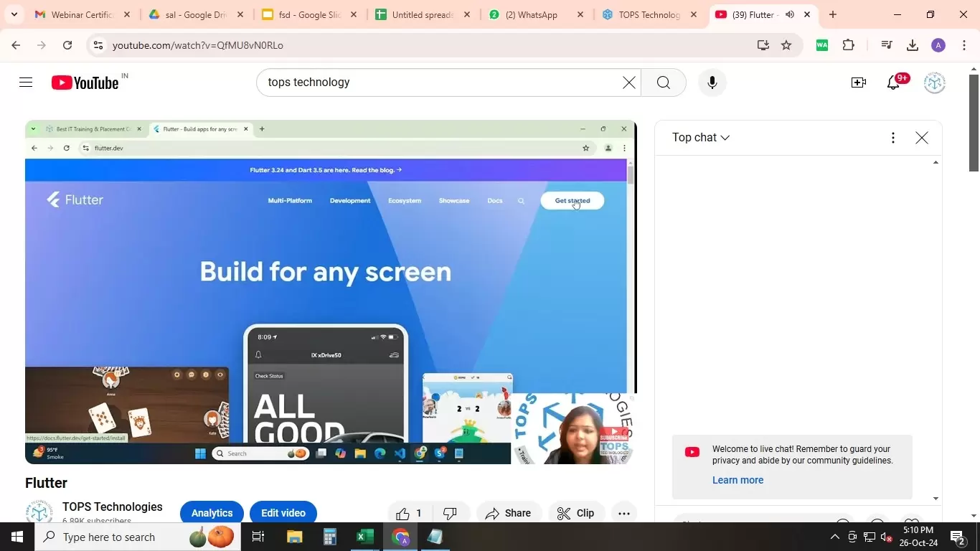This screenshot has height=551, width=980.
Task: Open the Chrome Extensions puzzle menu
Action: point(849,45)
